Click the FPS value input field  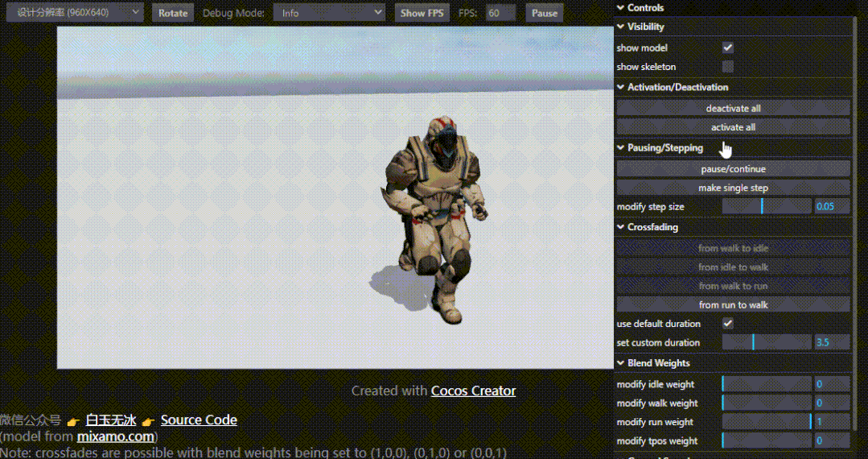tap(500, 13)
